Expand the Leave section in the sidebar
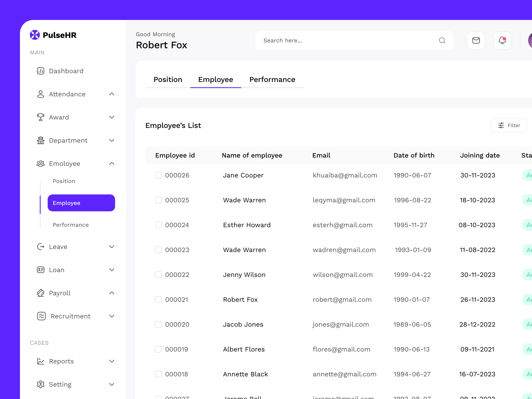Viewport: 532px width, 399px height. tap(111, 246)
